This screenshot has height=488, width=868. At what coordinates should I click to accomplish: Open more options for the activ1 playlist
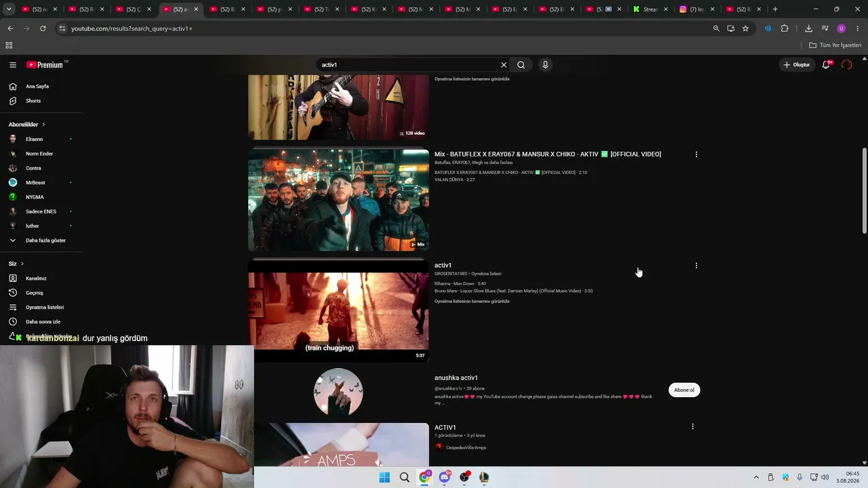[x=696, y=266]
